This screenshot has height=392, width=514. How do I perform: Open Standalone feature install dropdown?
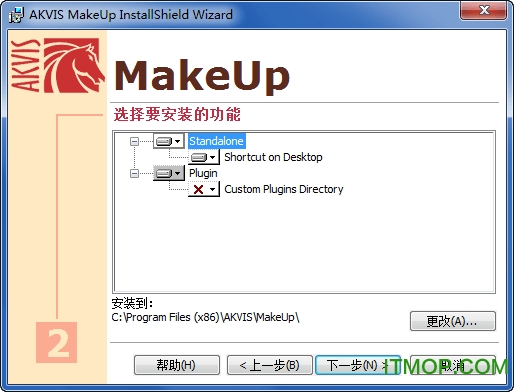(169, 141)
